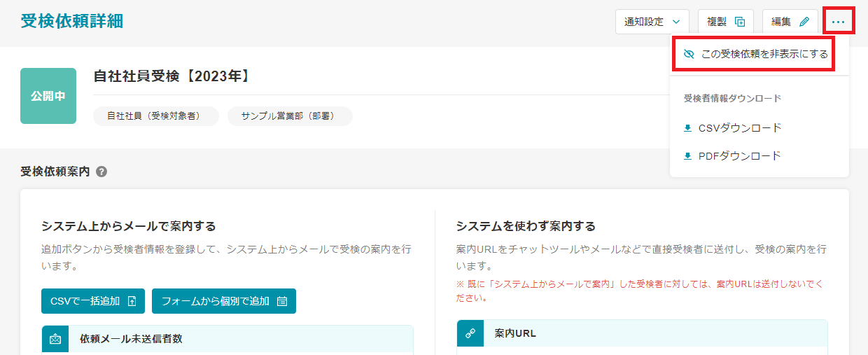Viewport: 868px width, 355px height.
Task: Click the download icon next to CSVダウンロード
Action: 688,128
